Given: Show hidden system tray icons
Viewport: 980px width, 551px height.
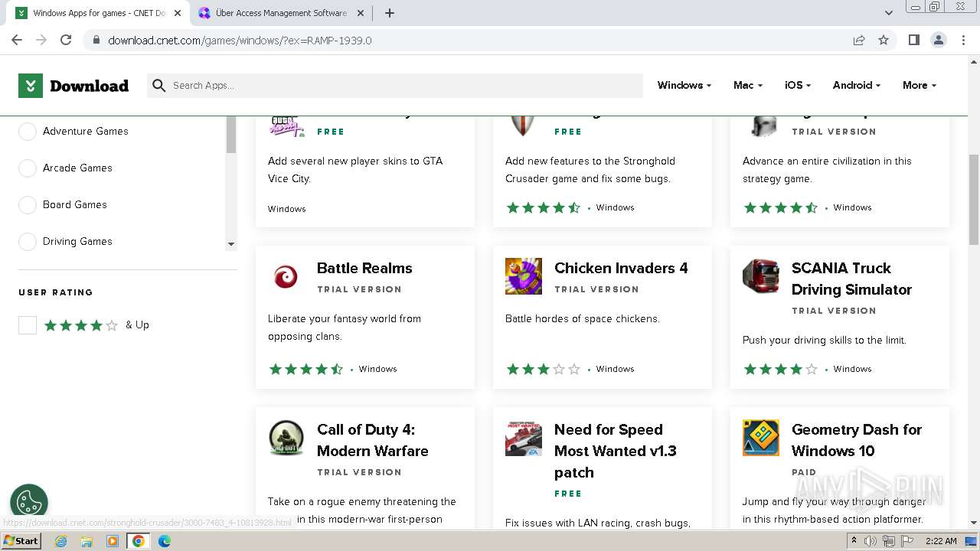Looking at the screenshot, I should tap(854, 541).
